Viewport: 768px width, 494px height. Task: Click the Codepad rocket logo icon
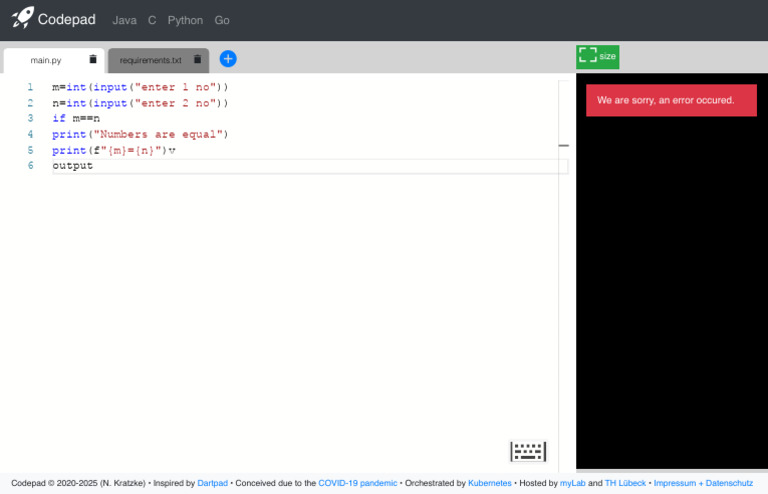click(23, 18)
